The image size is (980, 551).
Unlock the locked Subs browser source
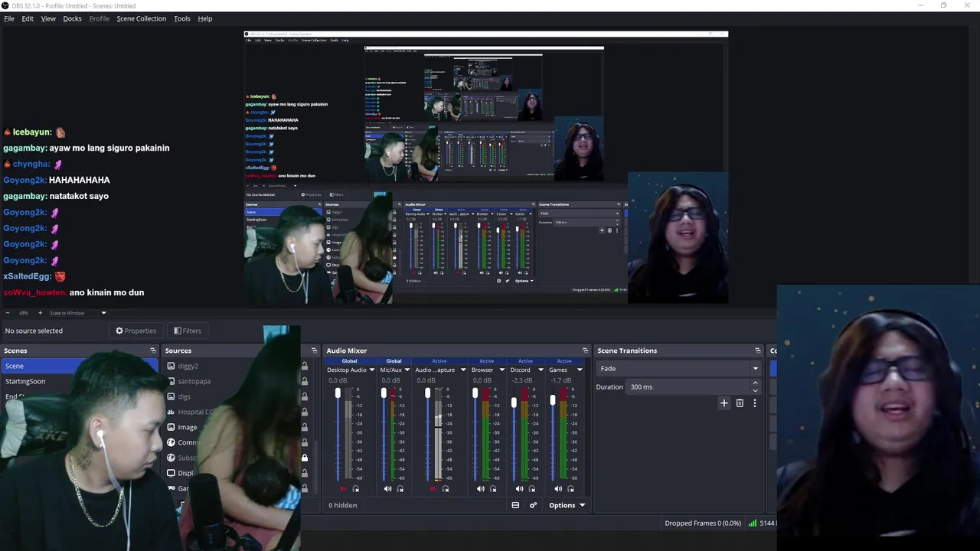coord(305,458)
